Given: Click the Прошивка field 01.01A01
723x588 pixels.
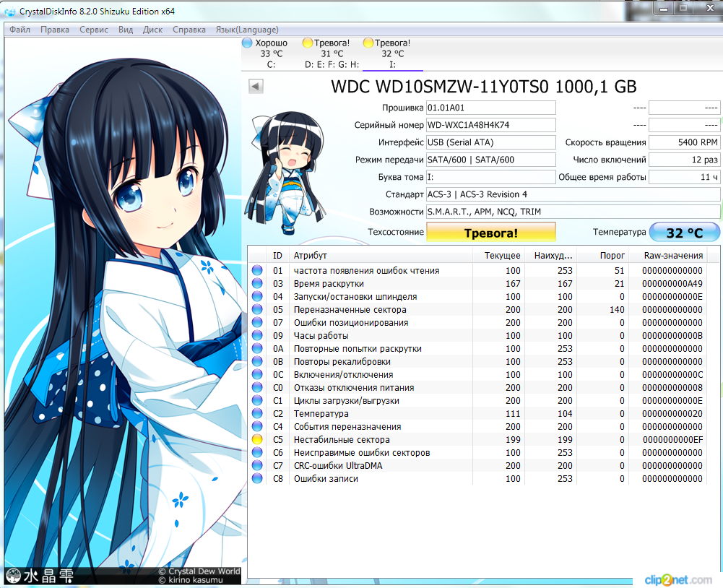Looking at the screenshot, I should (490, 108).
